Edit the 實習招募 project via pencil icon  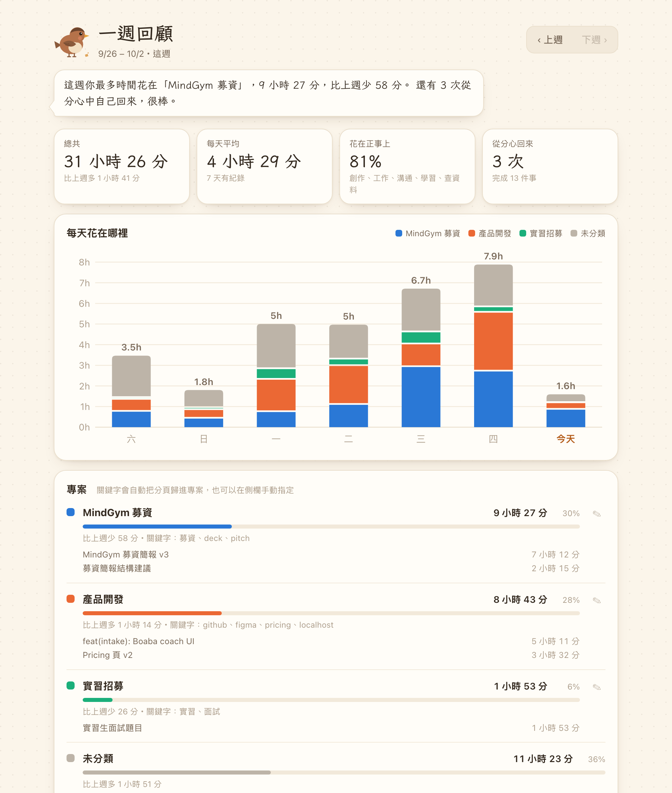tap(597, 687)
